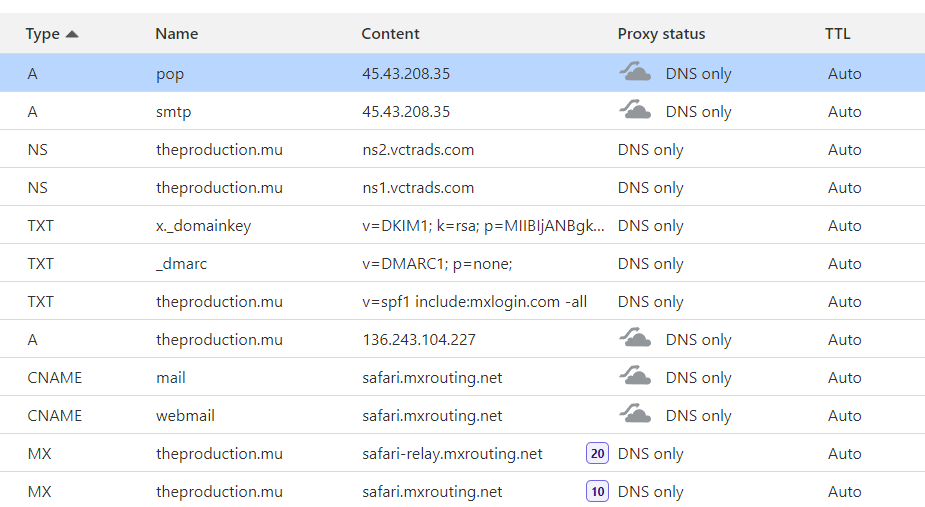Select the x._domainkey TXT record
The width and height of the screenshot is (925, 507).
click(203, 226)
